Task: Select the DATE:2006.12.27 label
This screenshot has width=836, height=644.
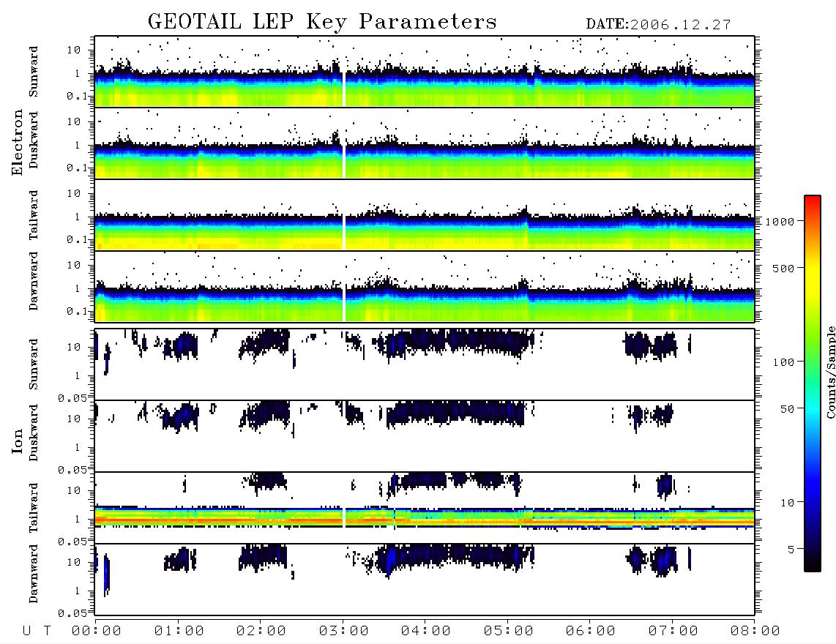Action: [658, 24]
